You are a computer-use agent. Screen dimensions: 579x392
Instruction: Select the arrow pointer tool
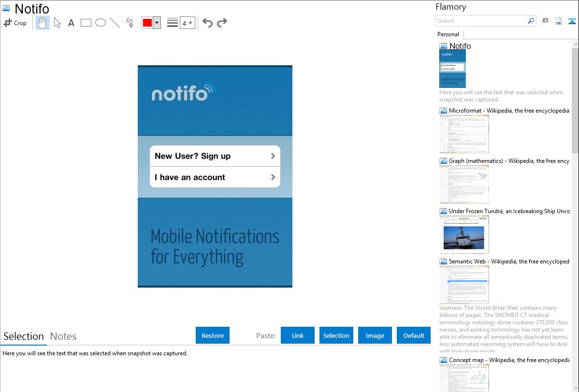pos(57,23)
